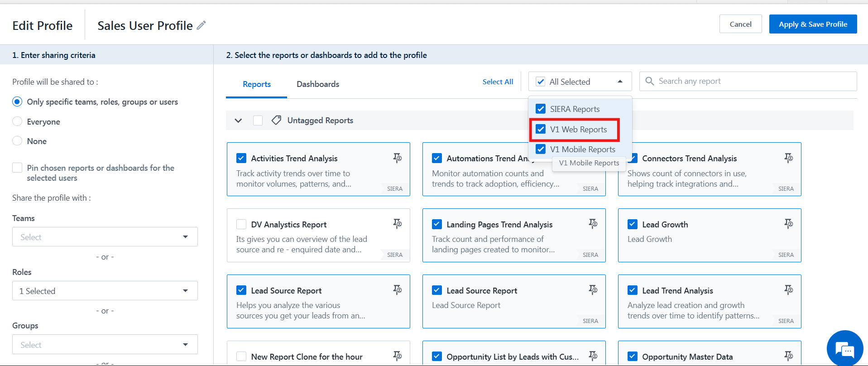
Task: Uncheck V1 Web Reports in dropdown
Action: coord(541,130)
